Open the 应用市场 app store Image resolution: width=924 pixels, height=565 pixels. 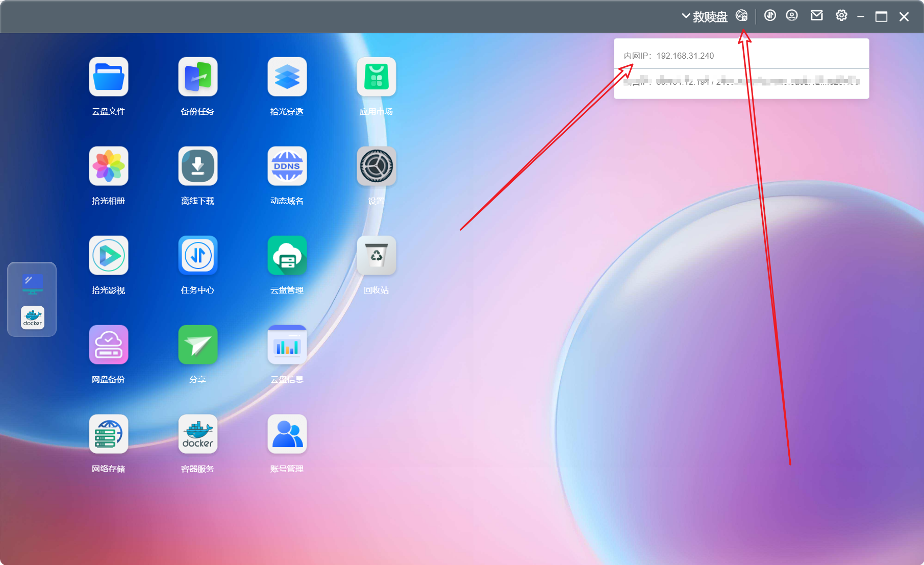(376, 77)
